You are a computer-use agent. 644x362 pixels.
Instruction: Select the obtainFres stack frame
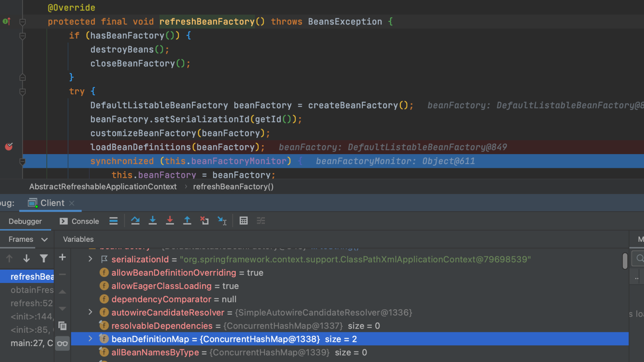(x=27, y=290)
